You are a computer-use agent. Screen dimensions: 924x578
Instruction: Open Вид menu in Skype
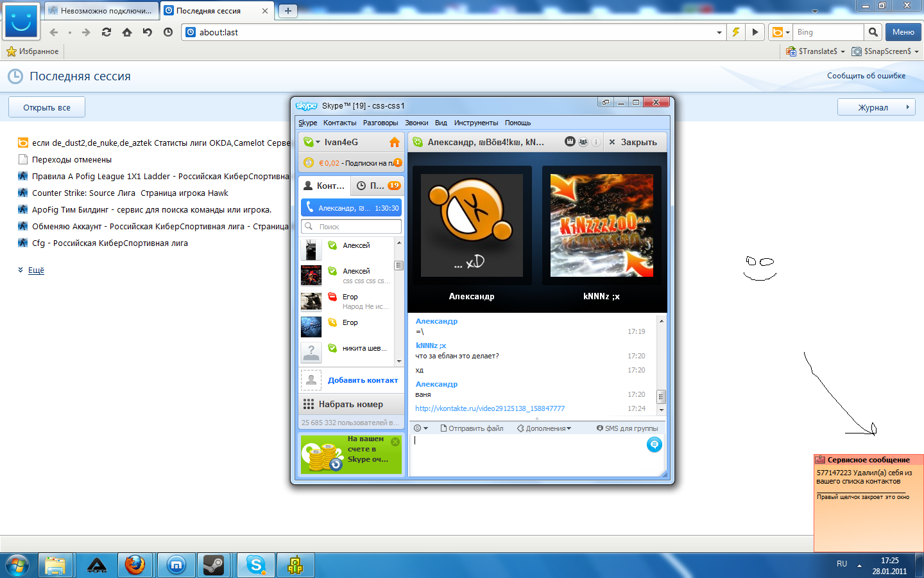441,123
